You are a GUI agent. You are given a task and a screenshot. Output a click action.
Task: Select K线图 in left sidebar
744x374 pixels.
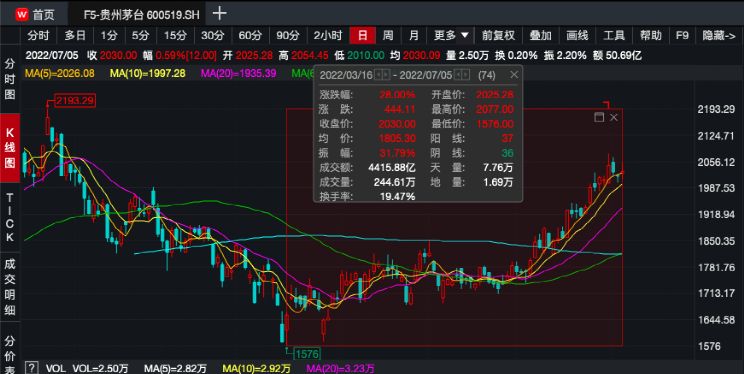[10, 148]
